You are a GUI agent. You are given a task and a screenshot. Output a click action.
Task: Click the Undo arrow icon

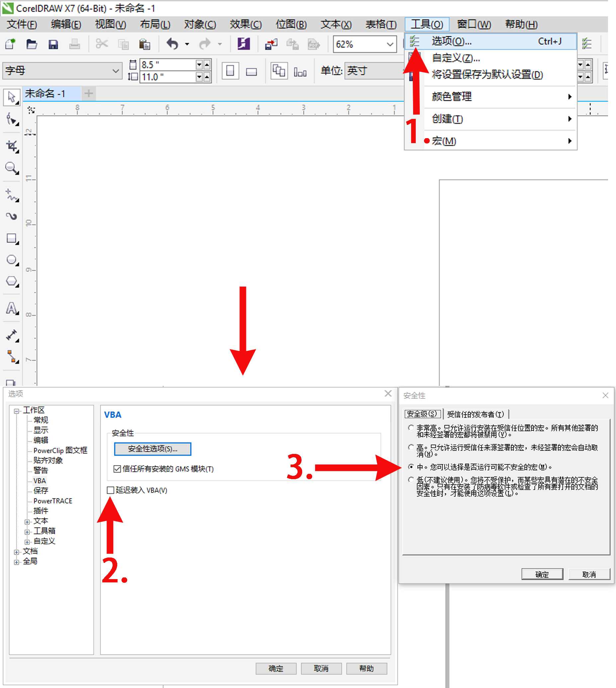click(x=173, y=44)
